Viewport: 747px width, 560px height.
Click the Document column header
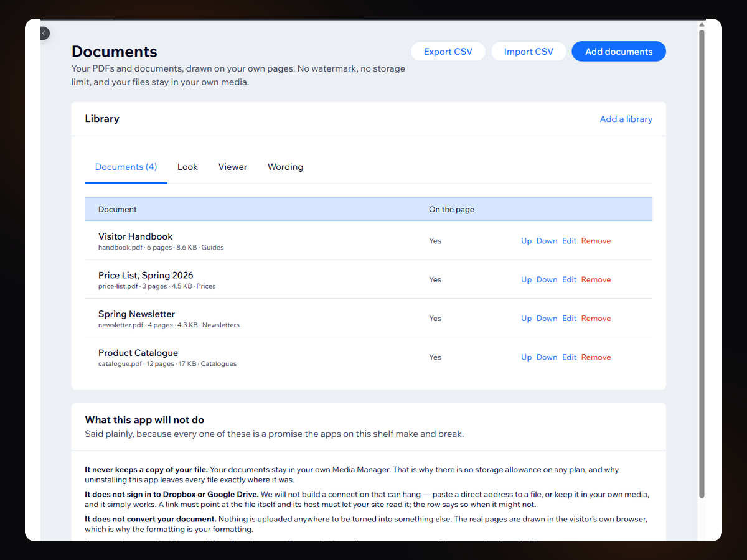(118, 209)
